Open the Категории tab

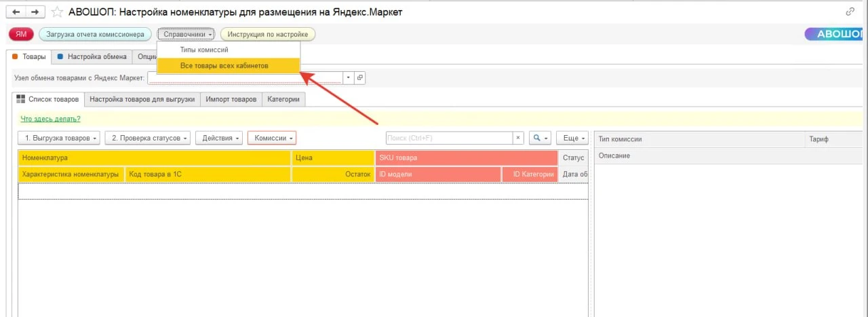coord(283,99)
